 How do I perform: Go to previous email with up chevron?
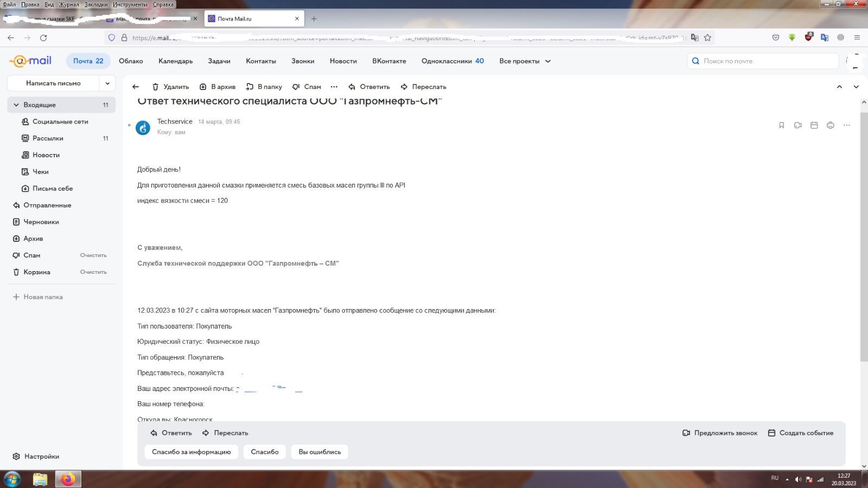(839, 87)
